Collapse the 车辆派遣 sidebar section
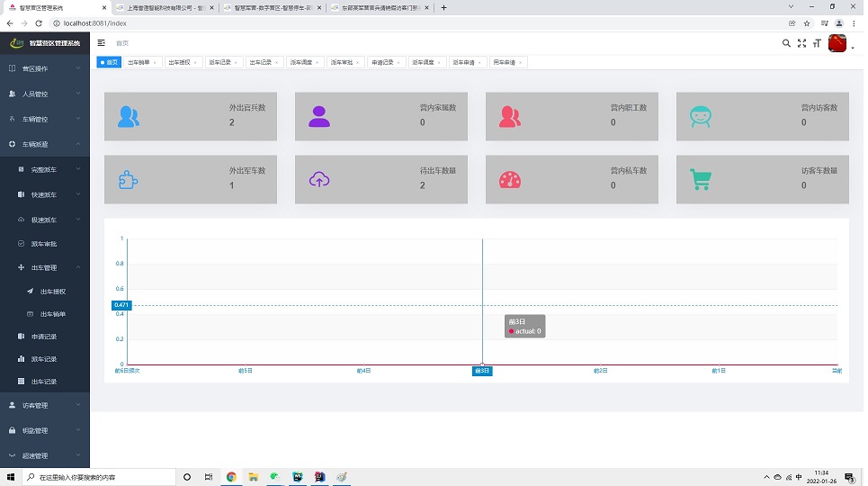Image resolution: width=868 pixels, height=486 pixels. coord(45,144)
